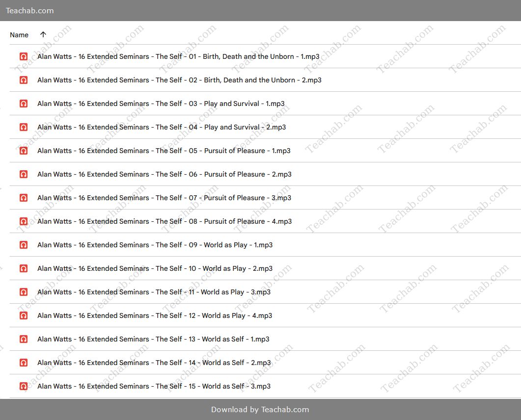
Task: Click audio icon for 07 - Pursuit of Pleasure - 3
Action: click(x=24, y=198)
